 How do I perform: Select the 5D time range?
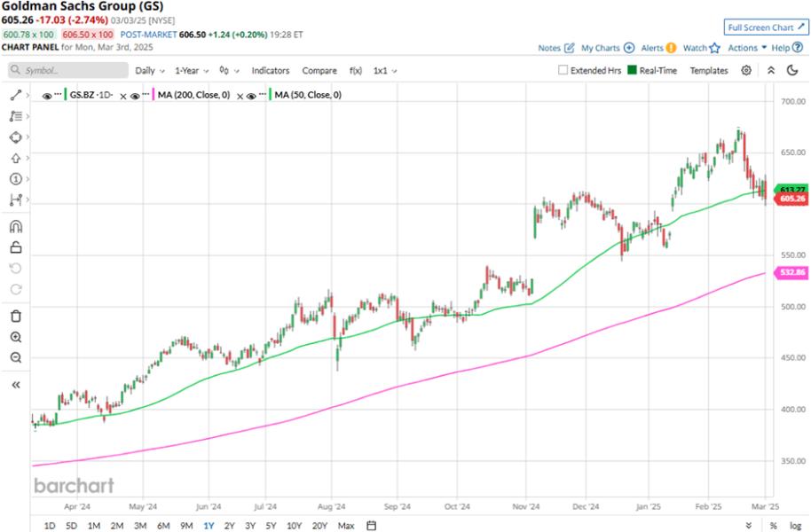(x=71, y=525)
